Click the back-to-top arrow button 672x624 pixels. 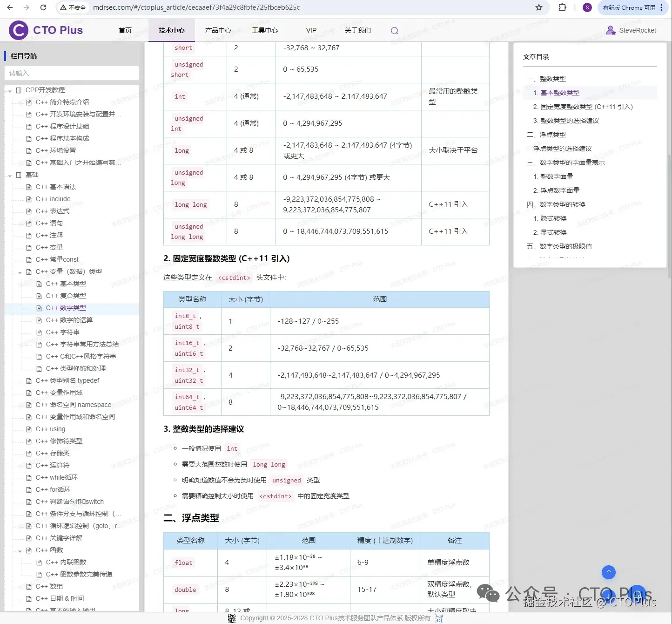(608, 572)
